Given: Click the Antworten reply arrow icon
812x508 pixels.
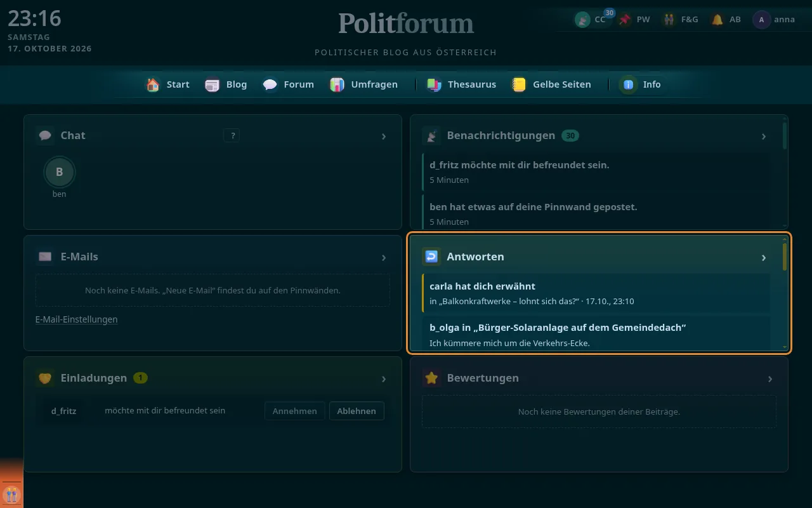Looking at the screenshot, I should (x=431, y=257).
